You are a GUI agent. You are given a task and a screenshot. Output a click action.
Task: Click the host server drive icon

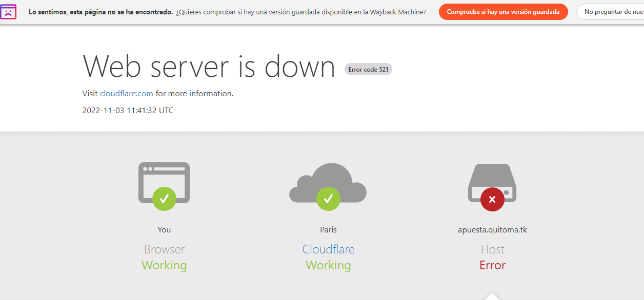pos(492,177)
